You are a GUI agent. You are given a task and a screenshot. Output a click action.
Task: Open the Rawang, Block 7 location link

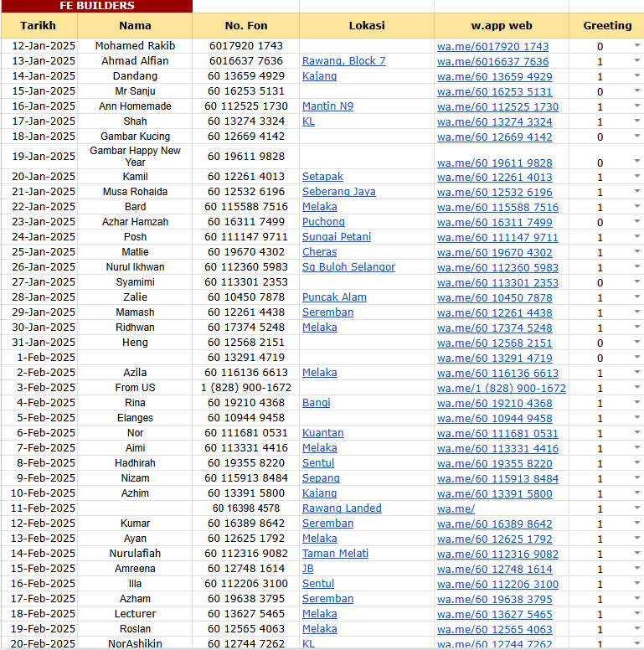pyautogui.click(x=343, y=61)
